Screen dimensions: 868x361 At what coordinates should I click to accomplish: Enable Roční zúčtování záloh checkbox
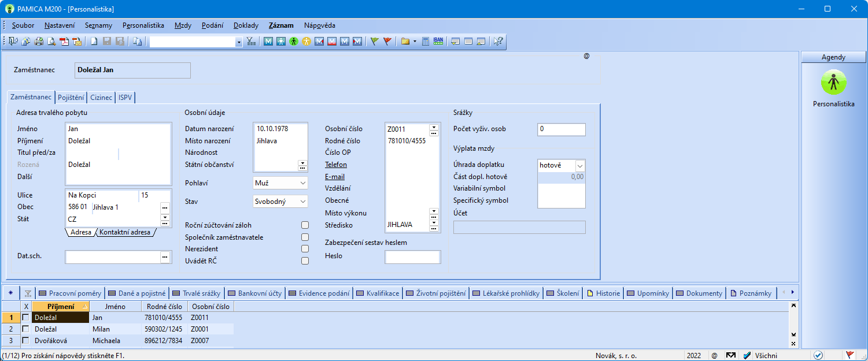click(305, 225)
